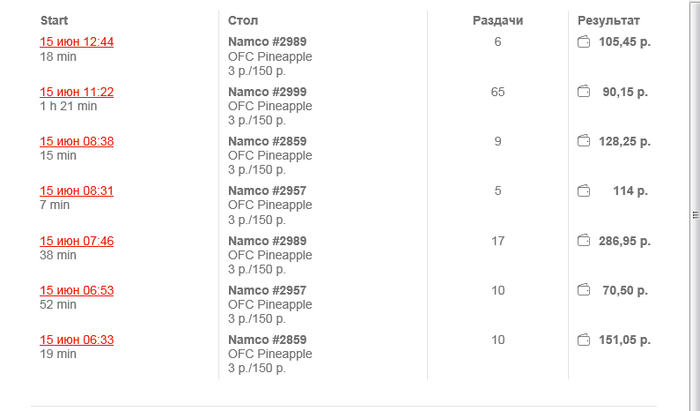Open the 15 июн 11:22 session link
This screenshot has width=700, height=411.
pyautogui.click(x=77, y=92)
